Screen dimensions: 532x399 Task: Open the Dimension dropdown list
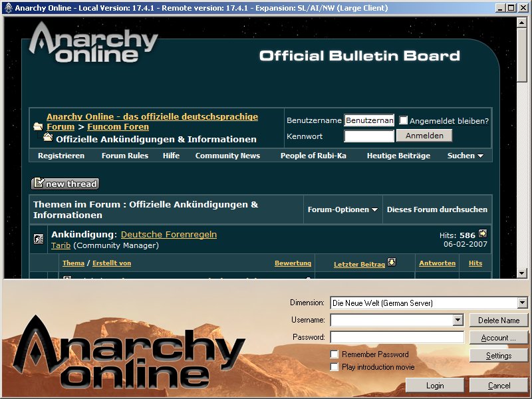[522, 303]
